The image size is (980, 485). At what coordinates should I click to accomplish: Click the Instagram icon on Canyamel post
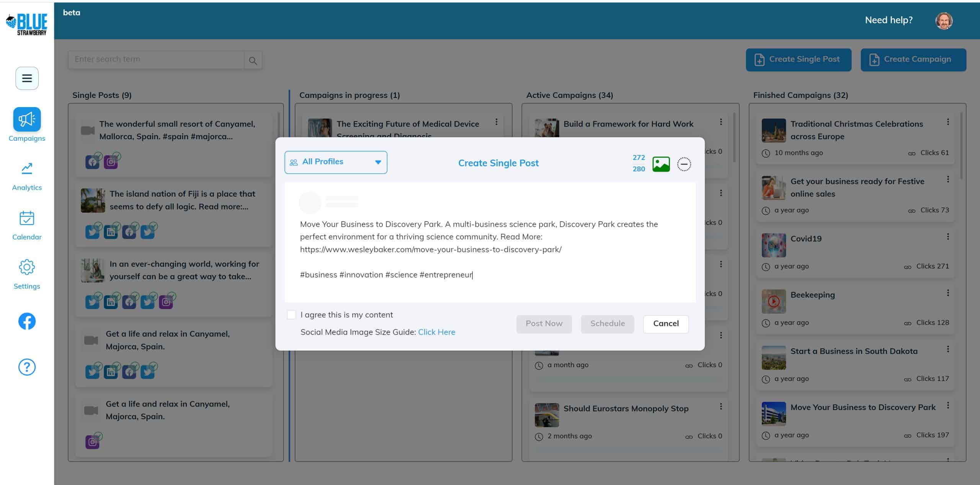point(111,162)
